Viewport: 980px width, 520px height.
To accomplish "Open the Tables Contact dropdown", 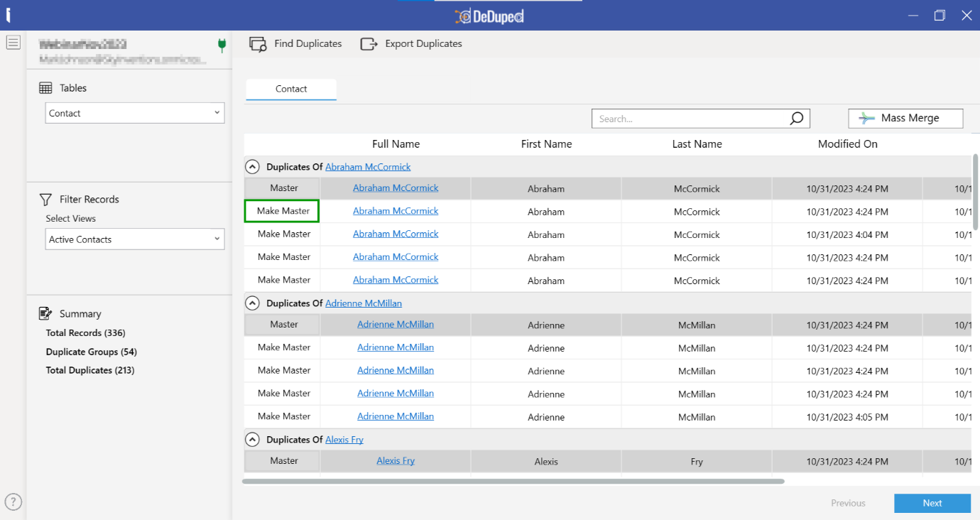I will tap(135, 113).
